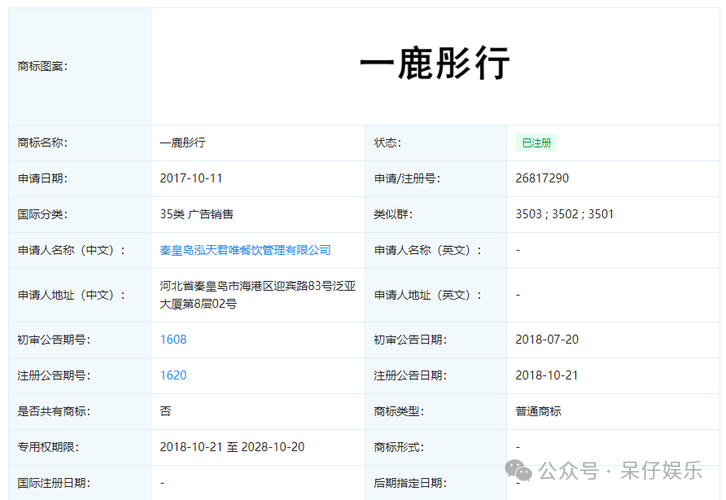Click the 已注册 status badge
This screenshot has height=500, width=726.
[536, 143]
